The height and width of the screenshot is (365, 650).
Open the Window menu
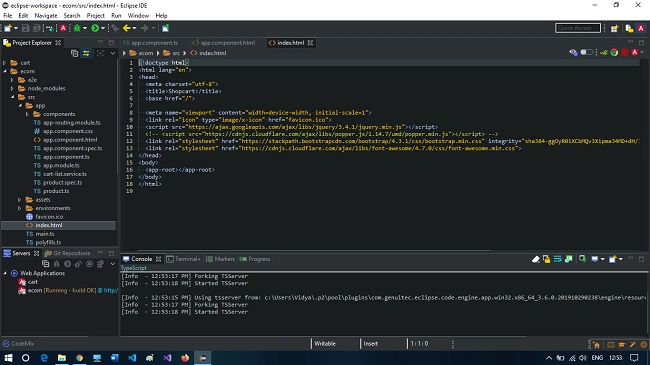[x=138, y=16]
